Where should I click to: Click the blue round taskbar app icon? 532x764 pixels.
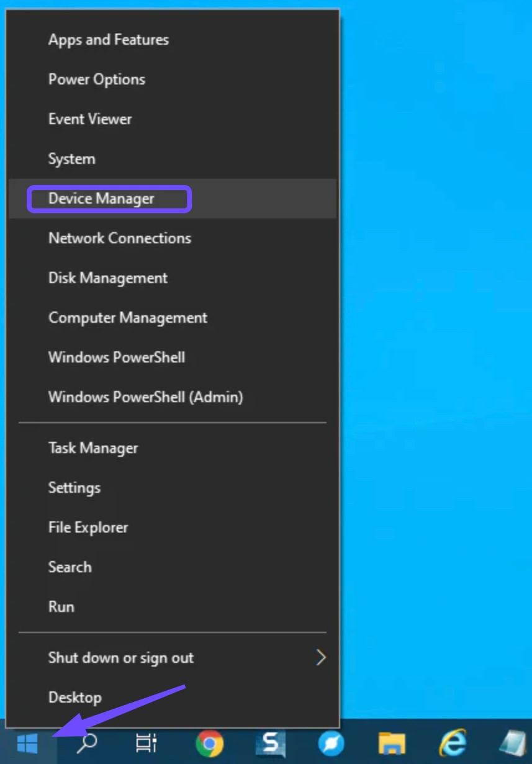331,743
